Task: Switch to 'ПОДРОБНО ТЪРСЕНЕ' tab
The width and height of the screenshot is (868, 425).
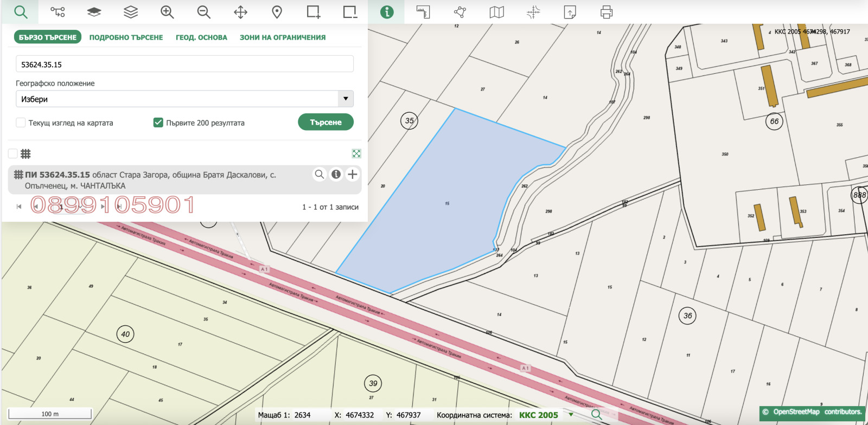Action: 126,37
